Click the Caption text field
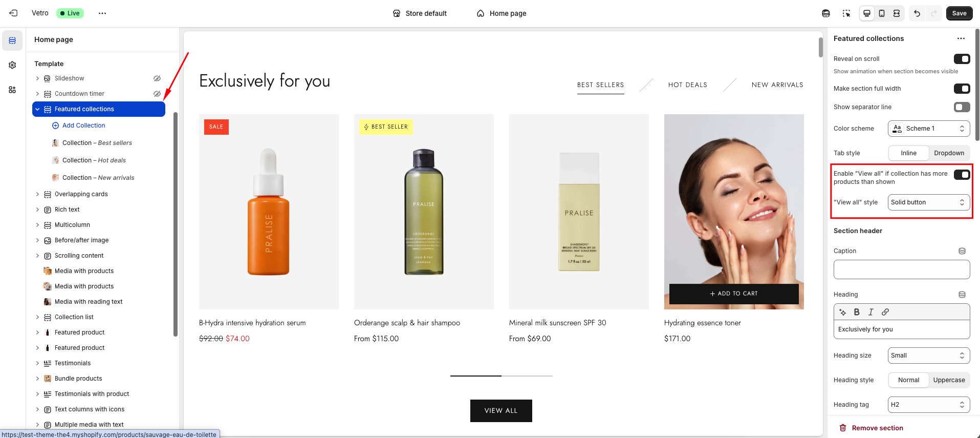Viewport: 980px width, 438px height. 902,269
